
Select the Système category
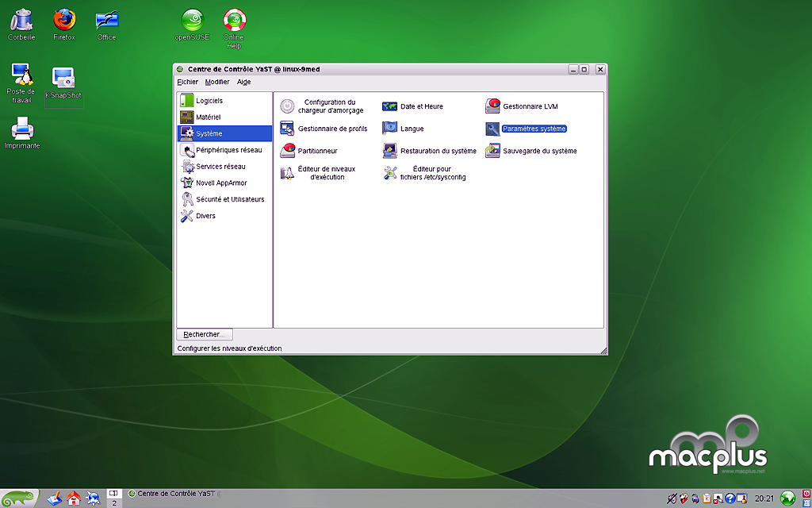point(224,133)
